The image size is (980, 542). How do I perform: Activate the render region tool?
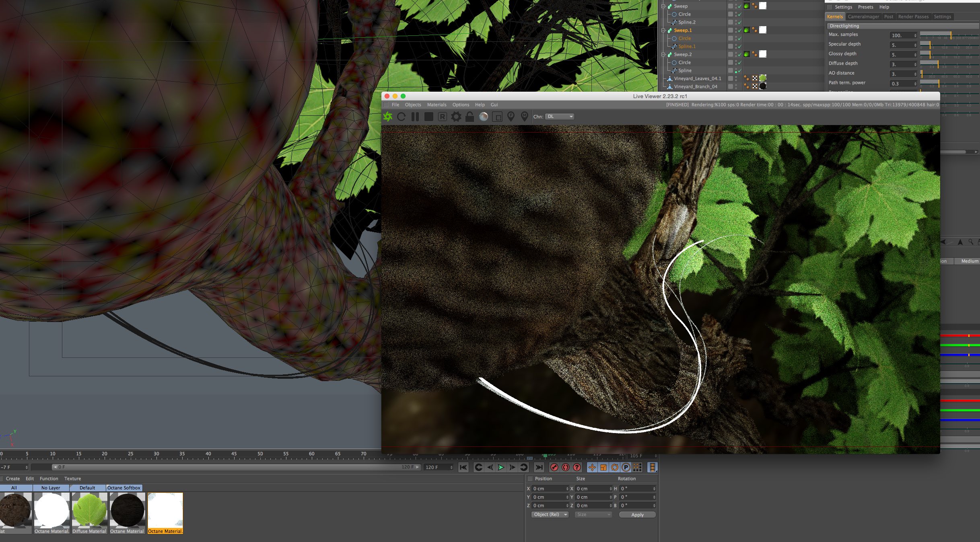tap(497, 117)
